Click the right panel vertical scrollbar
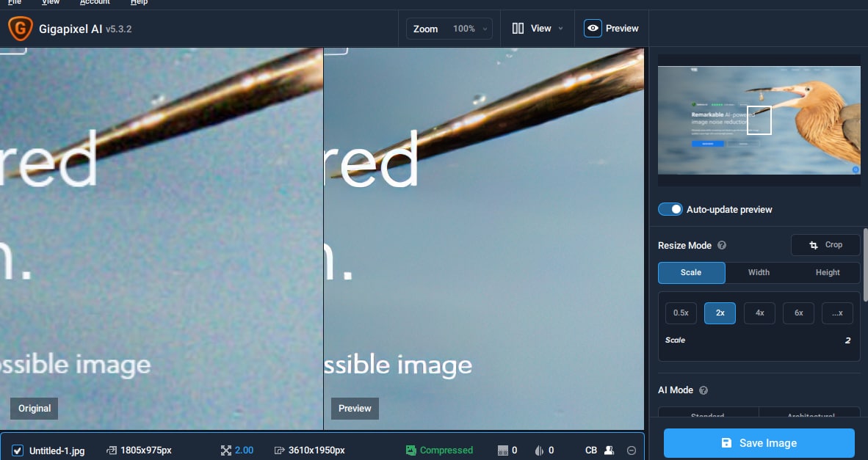Viewport: 868px width, 460px height. tap(865, 264)
